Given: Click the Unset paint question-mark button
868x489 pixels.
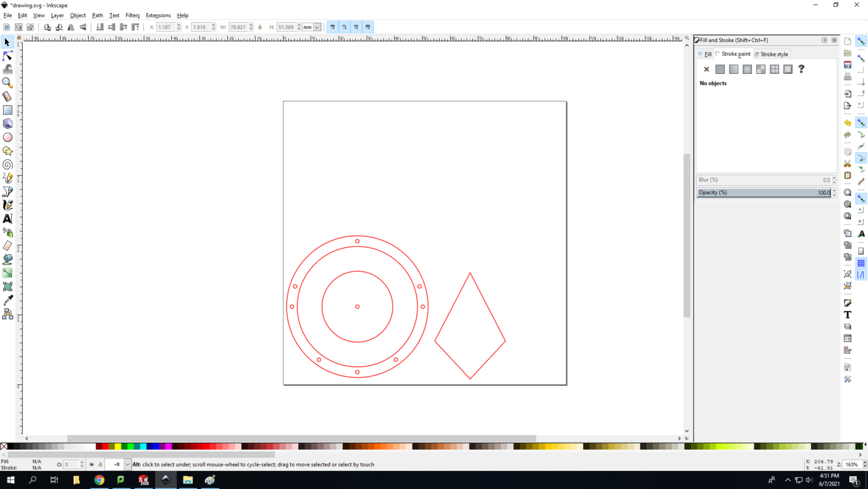Looking at the screenshot, I should click(801, 70).
